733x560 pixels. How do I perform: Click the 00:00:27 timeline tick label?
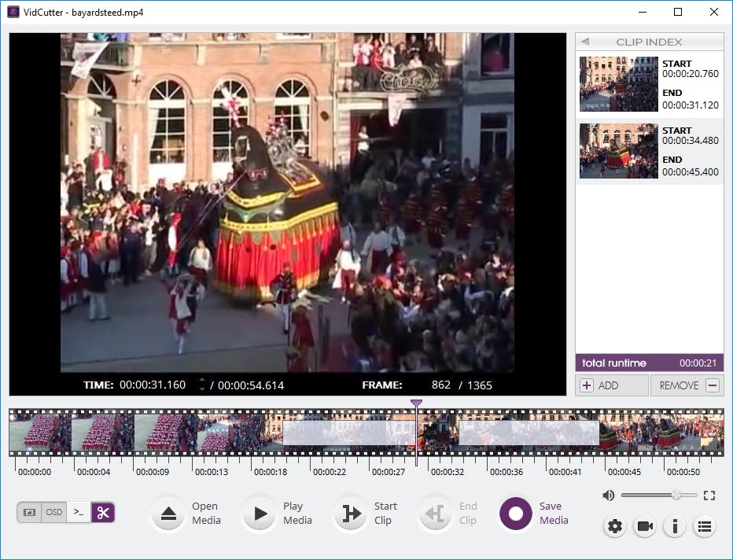click(x=389, y=472)
